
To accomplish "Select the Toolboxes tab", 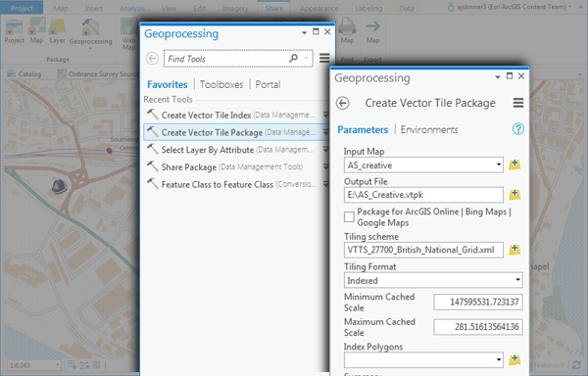I will pyautogui.click(x=221, y=84).
